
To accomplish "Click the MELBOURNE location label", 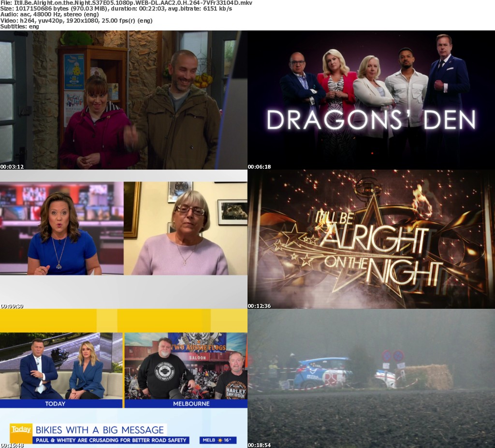I will (186, 404).
